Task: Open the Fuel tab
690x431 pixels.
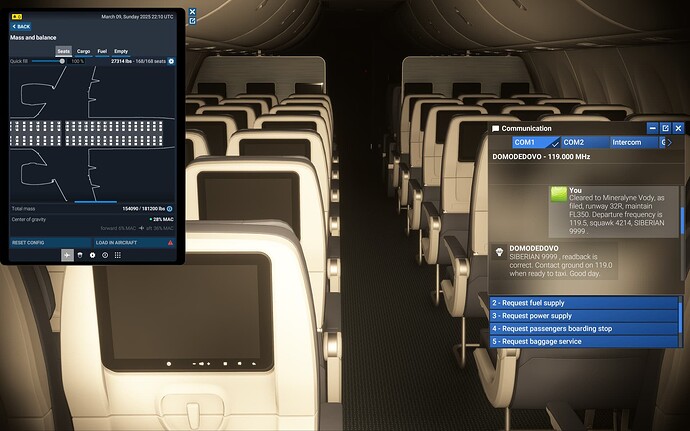Action: click(101, 50)
